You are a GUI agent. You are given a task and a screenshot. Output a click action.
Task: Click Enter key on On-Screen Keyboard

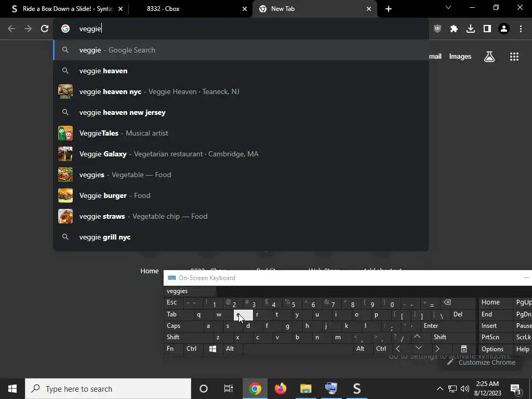pos(448,326)
